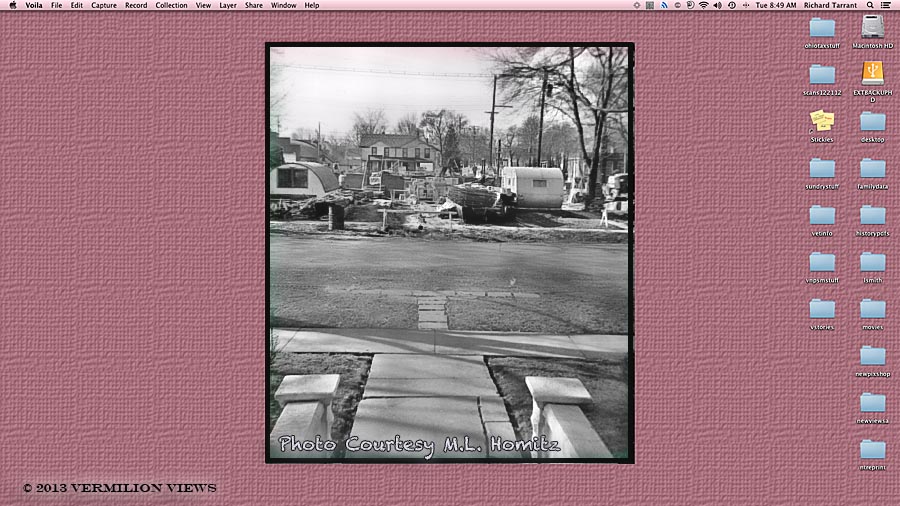Select the scans122112 folder
This screenshot has width=900, height=506.
point(822,75)
